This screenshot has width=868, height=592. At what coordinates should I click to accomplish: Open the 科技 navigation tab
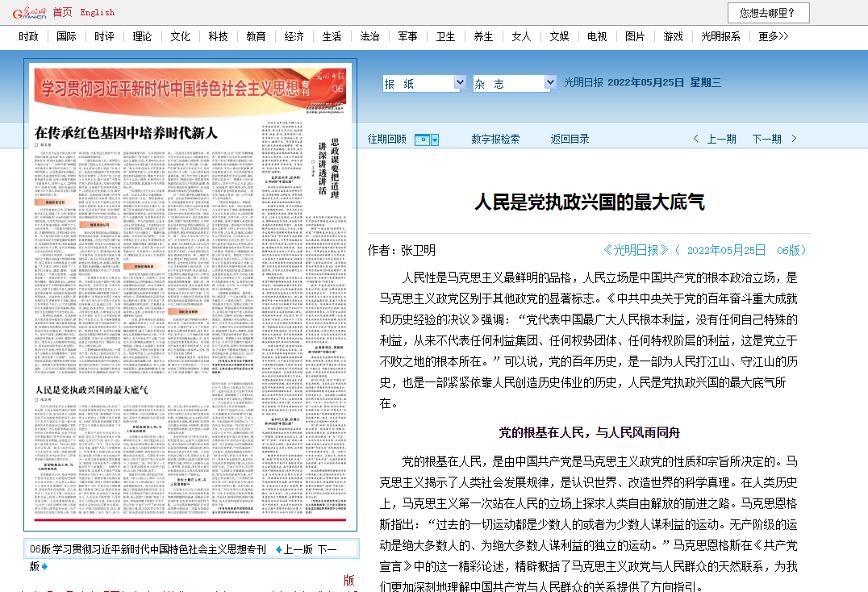point(218,36)
